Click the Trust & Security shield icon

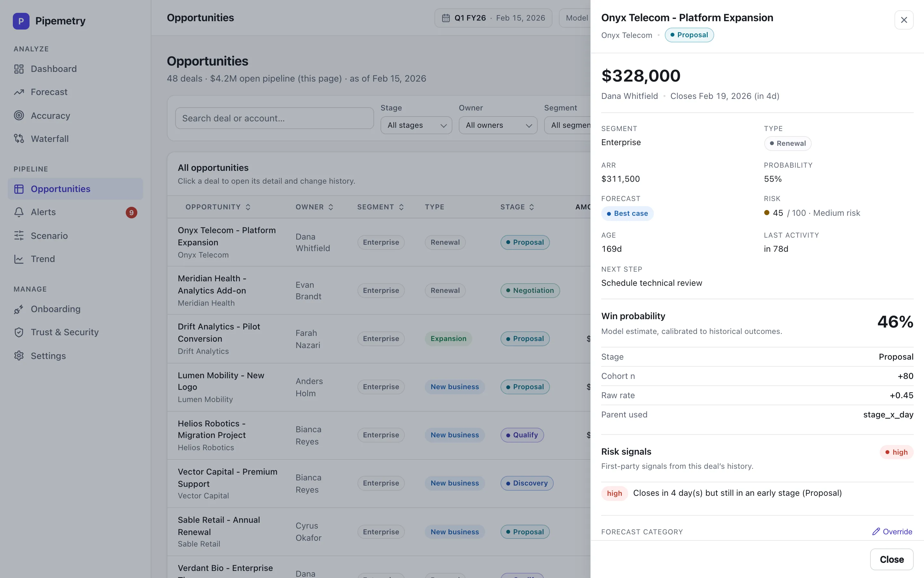tap(19, 332)
